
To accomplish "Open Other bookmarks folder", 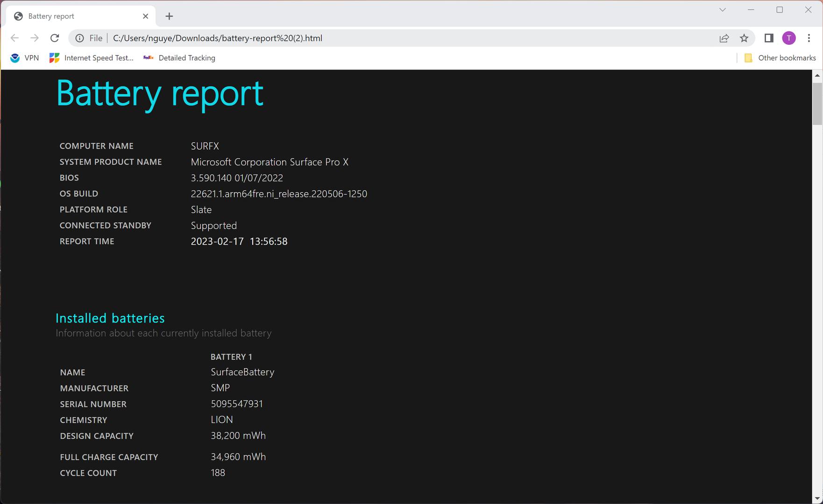I will pos(780,58).
